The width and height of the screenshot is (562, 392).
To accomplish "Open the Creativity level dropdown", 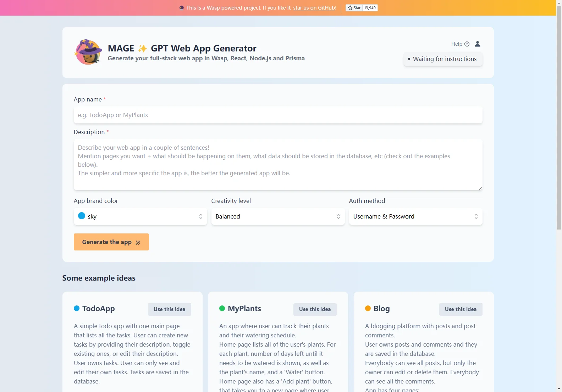I will click(x=278, y=216).
